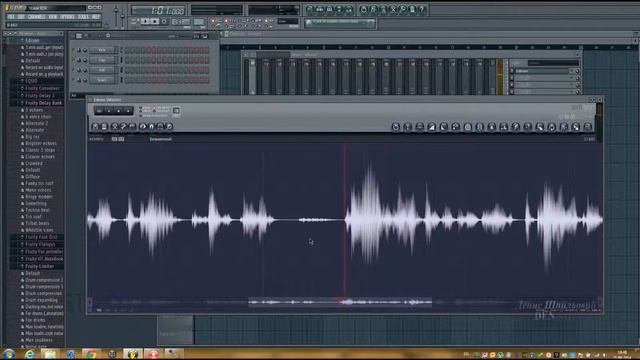The image size is (640, 360).
Task: Click the Edison mixer slot mix level knob
Action: pos(577,71)
